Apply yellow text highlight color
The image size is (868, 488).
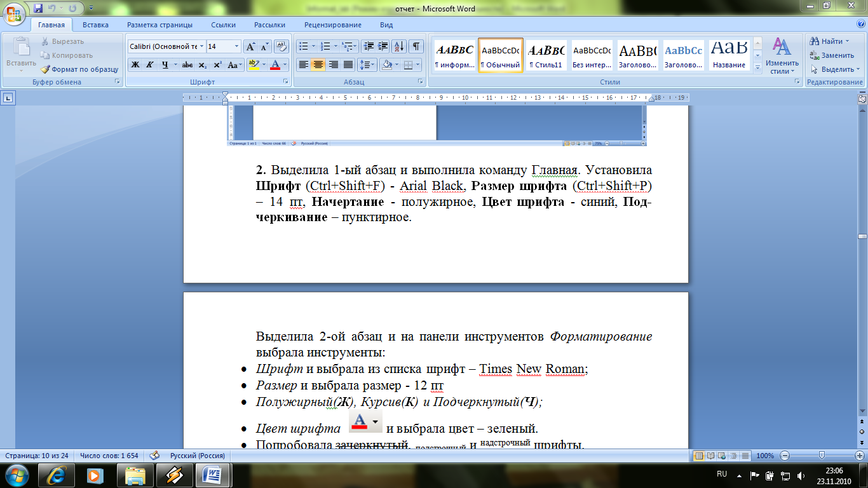point(254,65)
